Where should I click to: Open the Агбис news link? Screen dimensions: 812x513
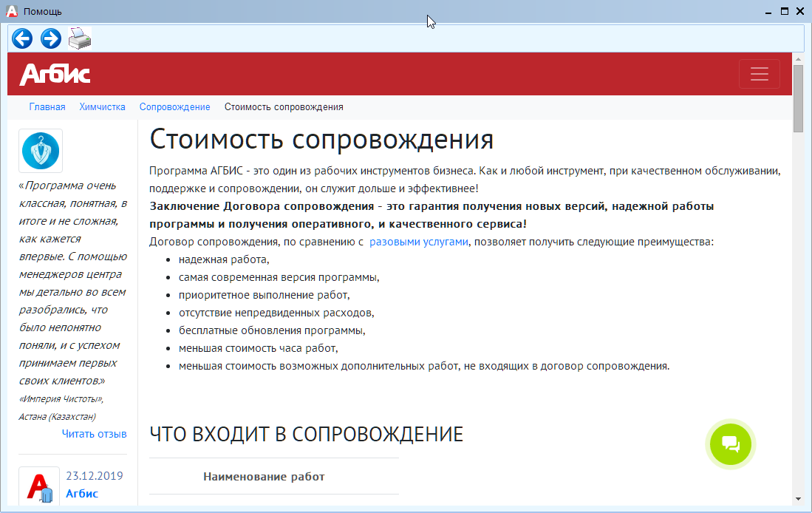tap(82, 493)
